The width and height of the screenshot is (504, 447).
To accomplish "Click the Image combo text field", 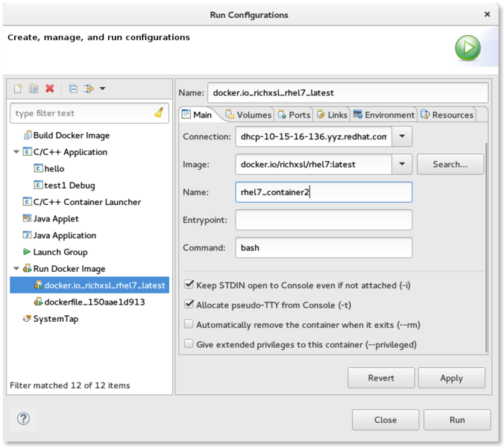I will [x=314, y=164].
